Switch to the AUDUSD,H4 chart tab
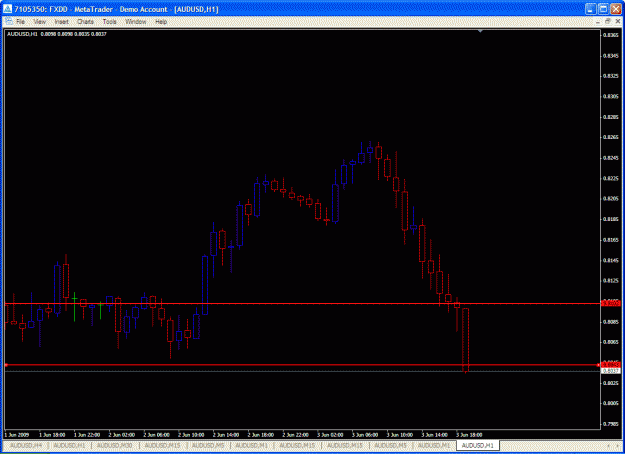Screen dimensions: 625x454 click(x=26, y=445)
